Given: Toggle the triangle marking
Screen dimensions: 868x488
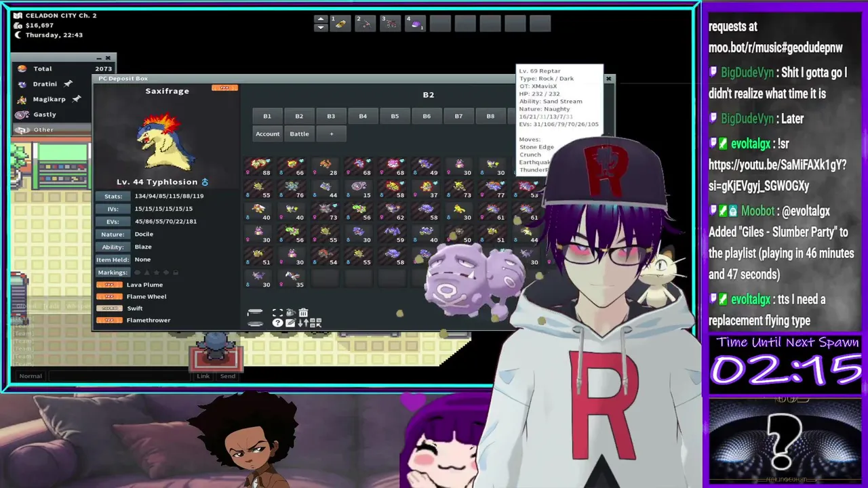Looking at the screenshot, I should pos(147,272).
